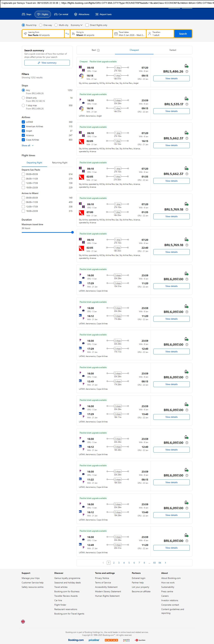The width and height of the screenshot is (214, 644).
Task: Click the blue Search button
Action: point(183,34)
